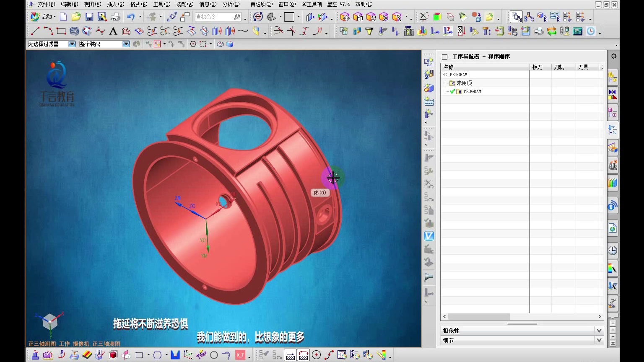Open the 文件 menu
The width and height of the screenshot is (644, 362).
point(46,4)
